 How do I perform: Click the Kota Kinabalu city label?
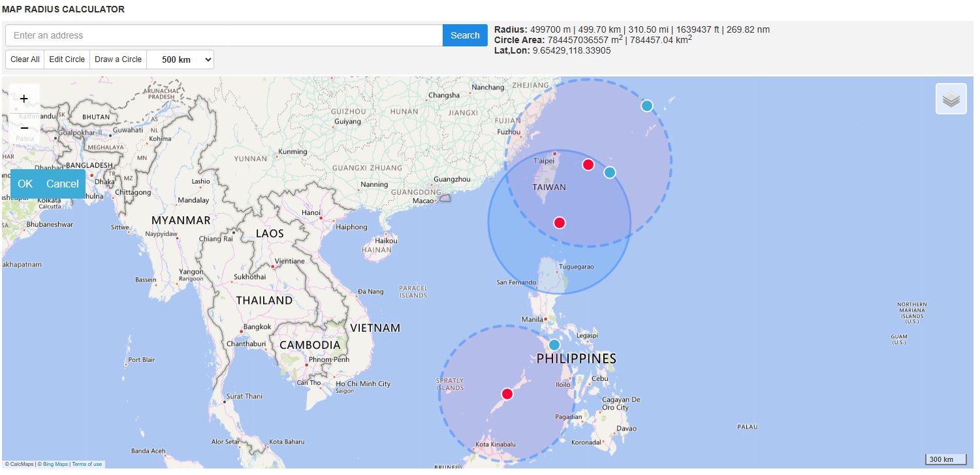click(x=496, y=445)
